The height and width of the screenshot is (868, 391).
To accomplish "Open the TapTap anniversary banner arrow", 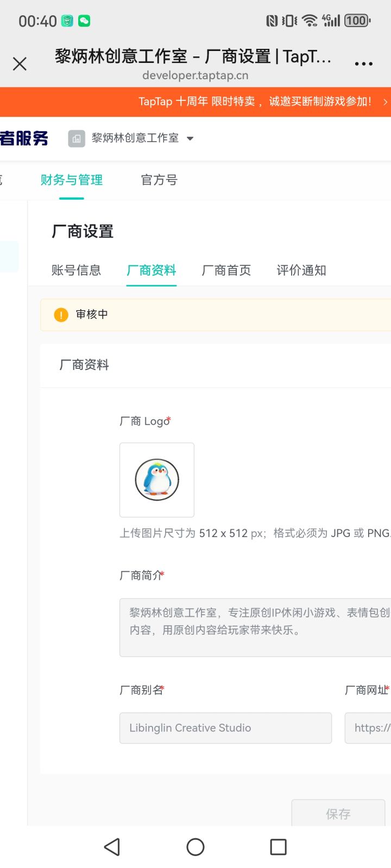I will pos(384,102).
